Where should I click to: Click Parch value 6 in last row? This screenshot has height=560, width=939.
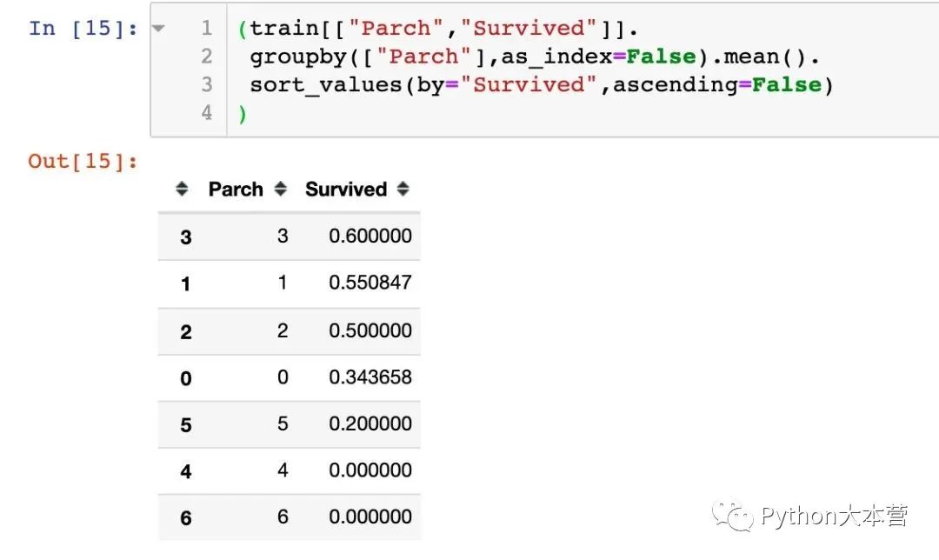(283, 517)
